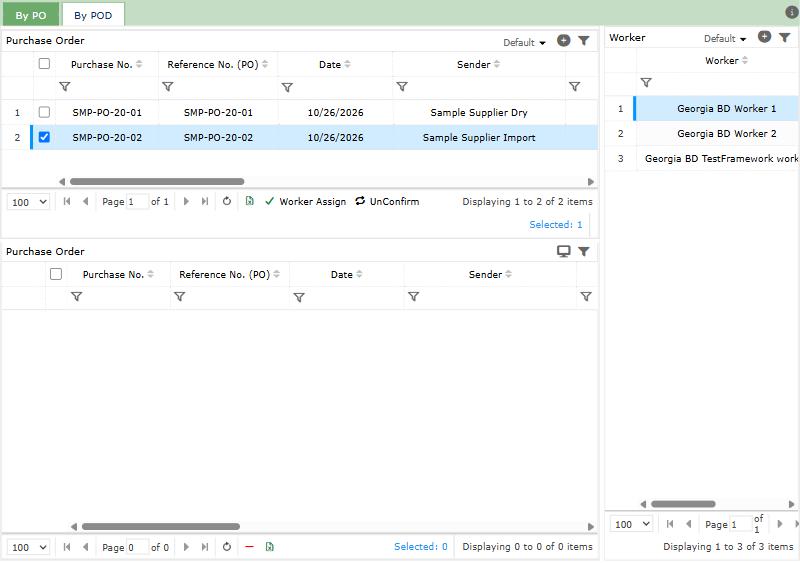Sort bottom grid by Date column
This screenshot has height=563, width=800.
346,274
